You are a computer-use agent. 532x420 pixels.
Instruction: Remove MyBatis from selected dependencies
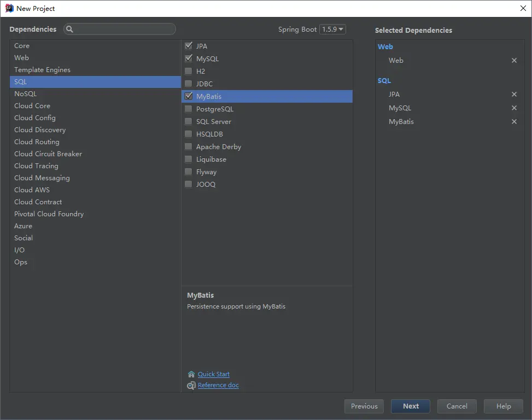(x=514, y=121)
